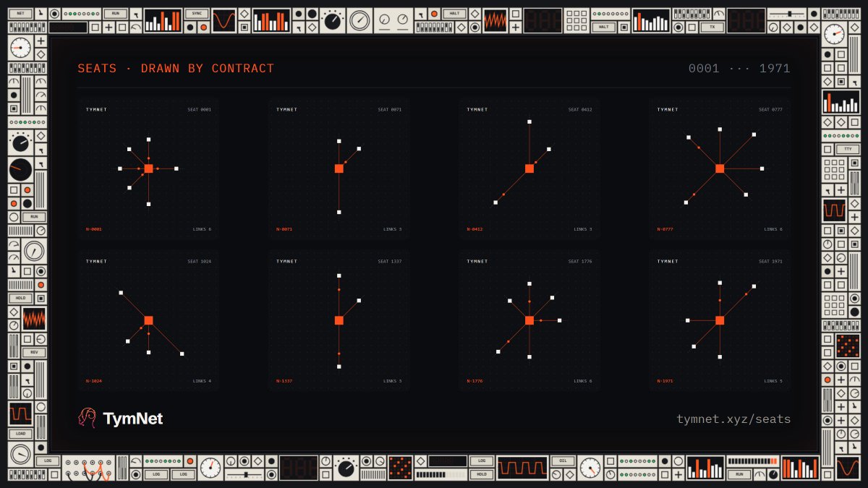The height and width of the screenshot is (488, 868).
Task: Push the TX button in the border panel
Action: (712, 27)
